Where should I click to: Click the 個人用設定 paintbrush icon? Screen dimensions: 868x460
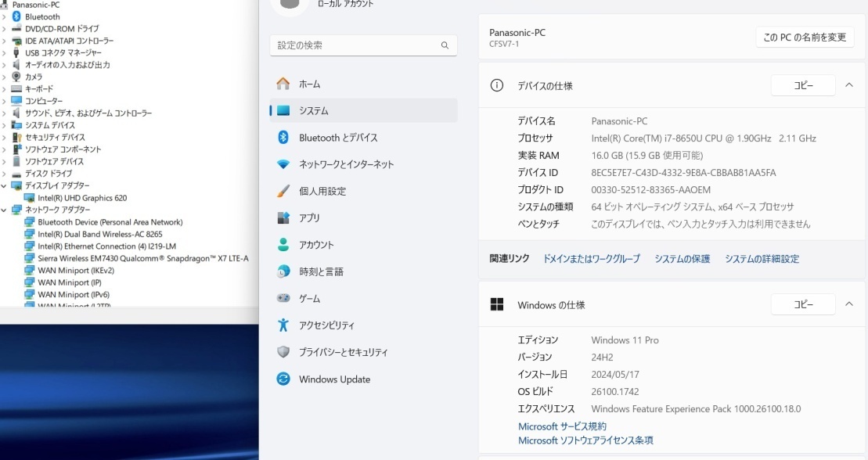pyautogui.click(x=283, y=191)
